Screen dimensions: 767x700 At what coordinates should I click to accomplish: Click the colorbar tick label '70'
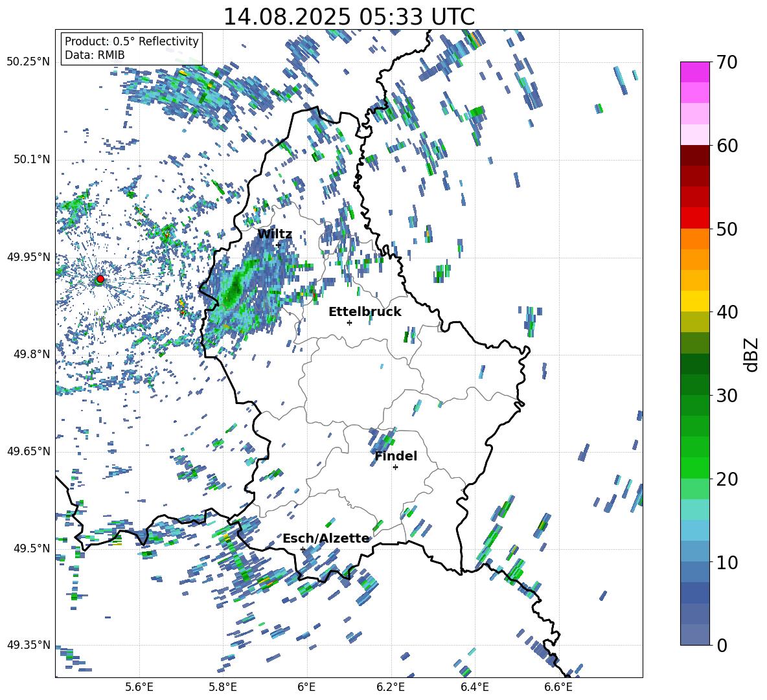(727, 62)
